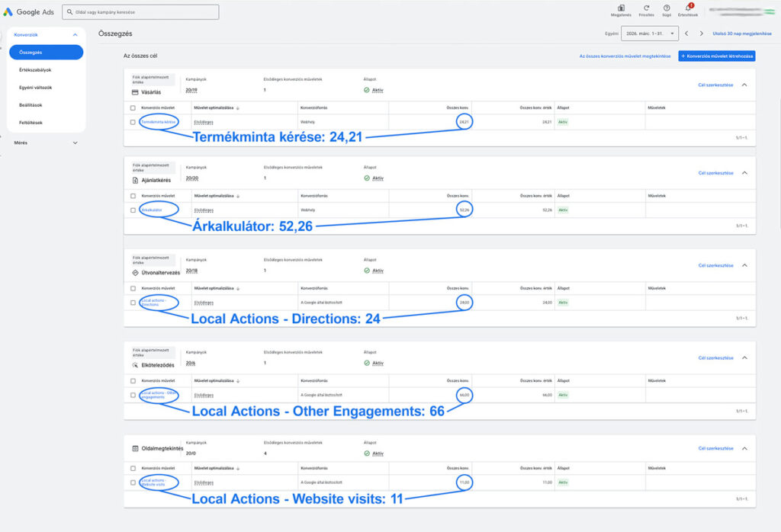Click the Frissítés refresh icon
This screenshot has width=781, height=532.
point(647,8)
